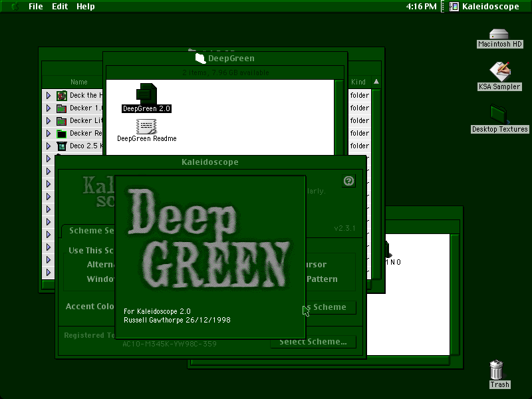Screen dimensions: 532x399
Task: Expand the Decker Lit folder row
Action: click(x=48, y=121)
